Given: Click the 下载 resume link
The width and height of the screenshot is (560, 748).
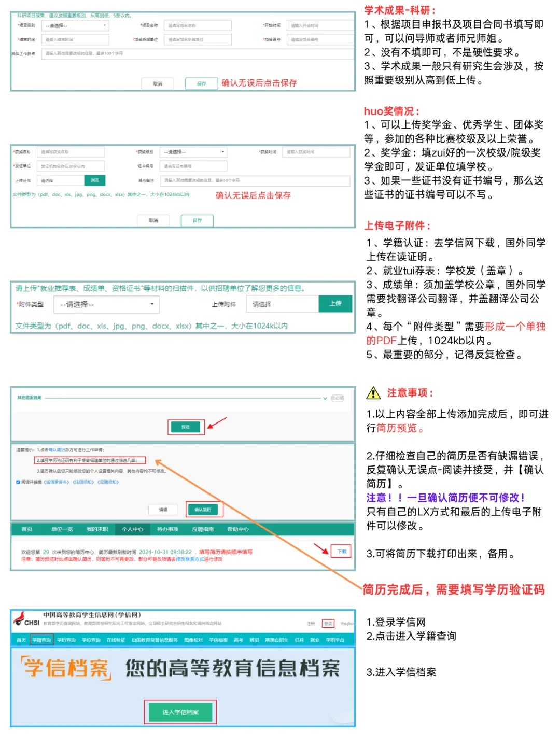Looking at the screenshot, I should point(342,551).
